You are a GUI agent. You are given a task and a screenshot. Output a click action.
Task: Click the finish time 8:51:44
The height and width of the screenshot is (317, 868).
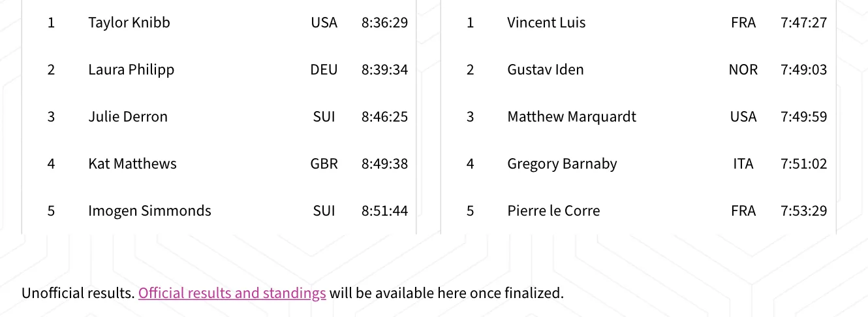pyautogui.click(x=384, y=210)
